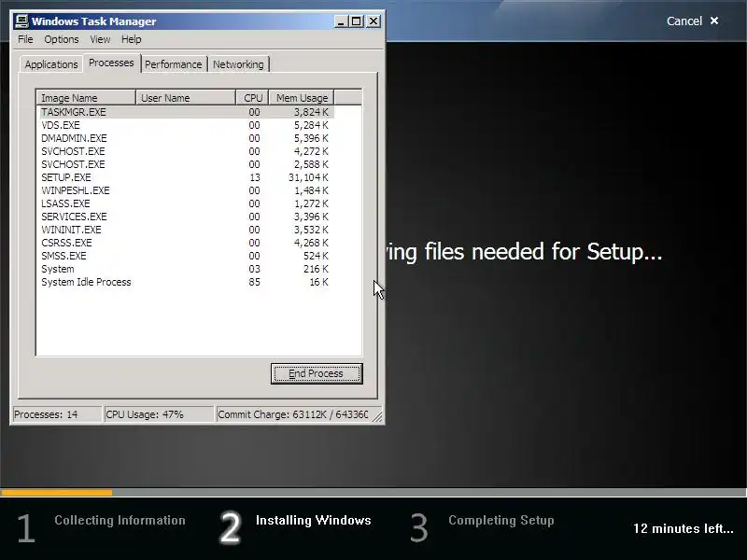The height and width of the screenshot is (560, 747).
Task: Click the Commit Charge status entry
Action: (x=292, y=414)
